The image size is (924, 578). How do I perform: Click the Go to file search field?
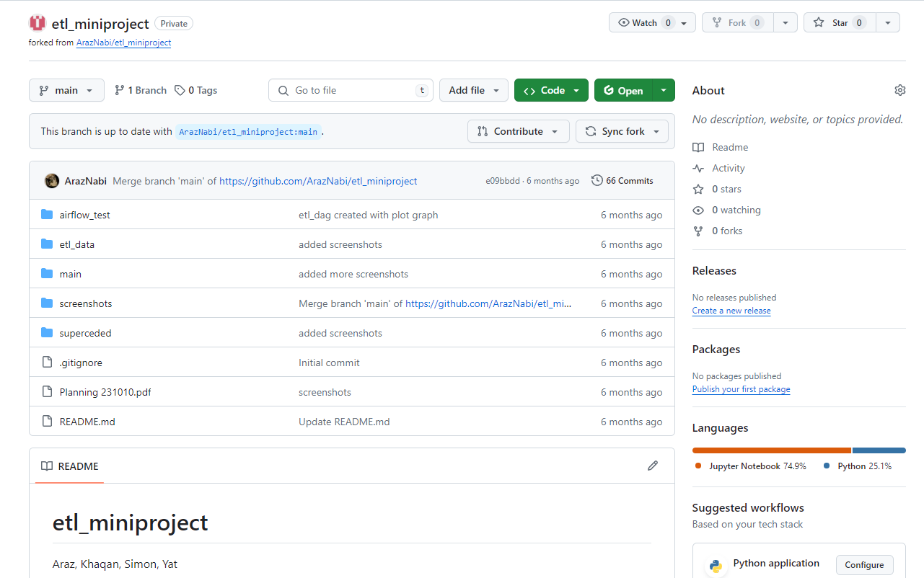click(x=351, y=90)
